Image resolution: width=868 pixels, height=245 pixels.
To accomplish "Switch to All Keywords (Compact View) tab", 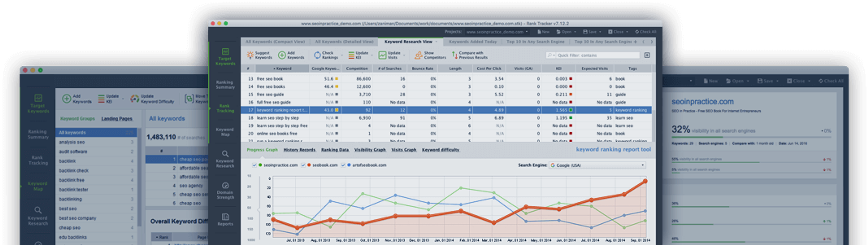I will [x=275, y=42].
